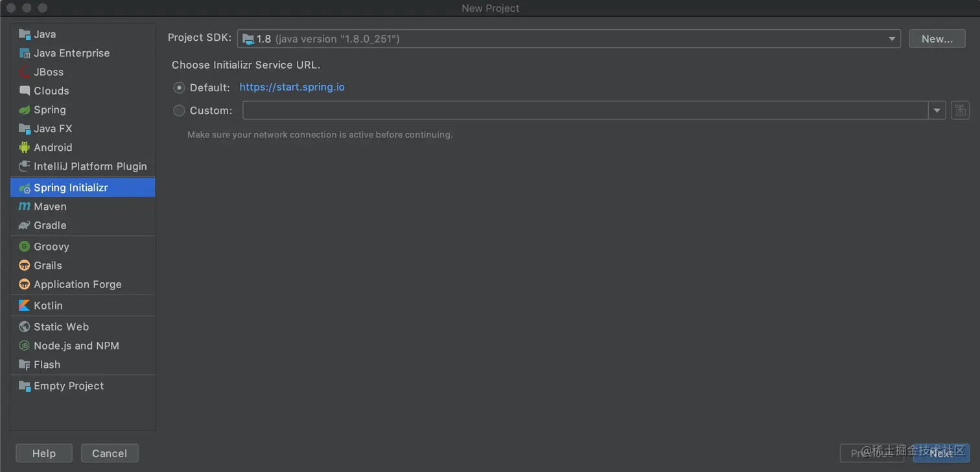The height and width of the screenshot is (472, 980).
Task: Select the Spring list entry
Action: tap(83, 109)
